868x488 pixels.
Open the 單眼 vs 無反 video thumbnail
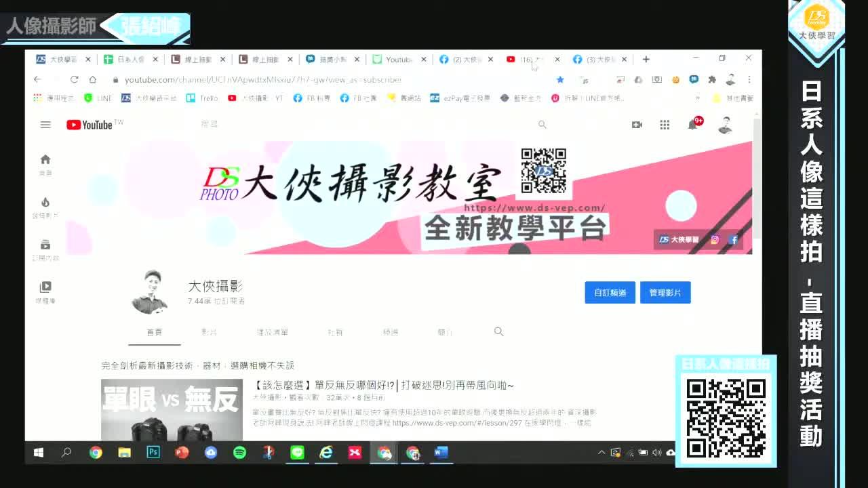tap(172, 410)
